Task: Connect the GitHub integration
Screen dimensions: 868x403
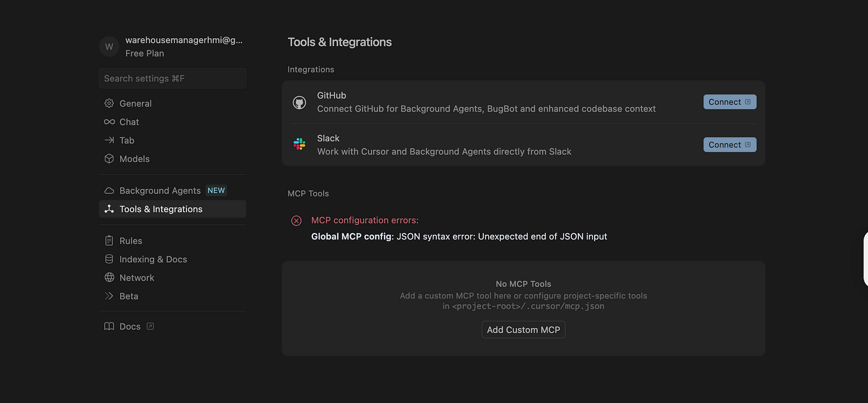Action: point(730,102)
